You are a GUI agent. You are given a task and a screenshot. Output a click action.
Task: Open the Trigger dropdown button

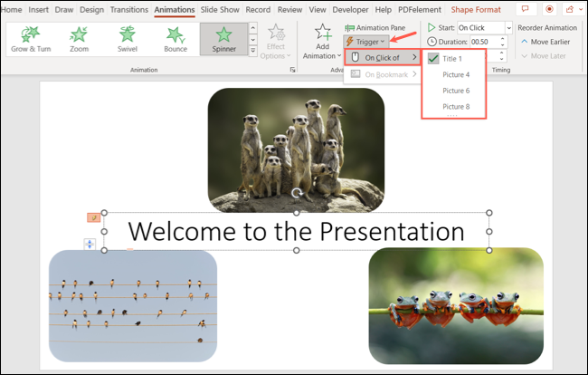pos(366,42)
